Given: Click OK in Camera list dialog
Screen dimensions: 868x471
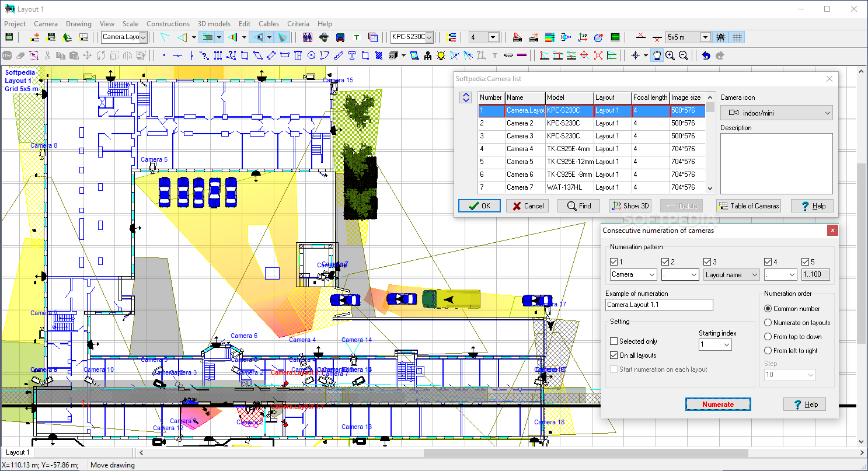Looking at the screenshot, I should tap(479, 205).
